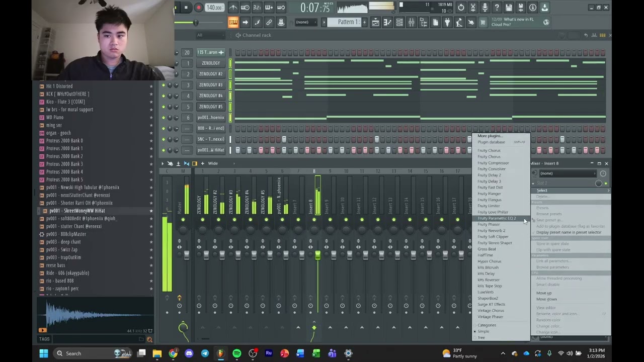Open the All channel filter dropdown
The image size is (644, 362).
click(x=211, y=35)
